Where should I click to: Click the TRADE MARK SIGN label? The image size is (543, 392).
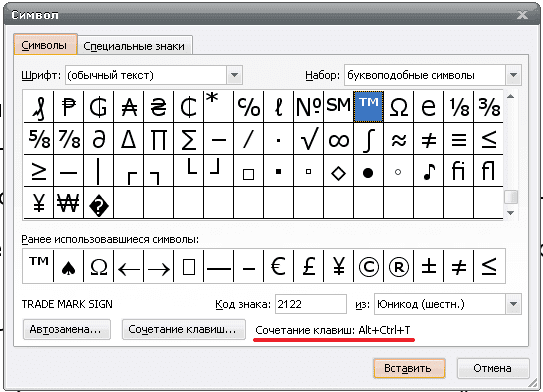pyautogui.click(x=67, y=304)
